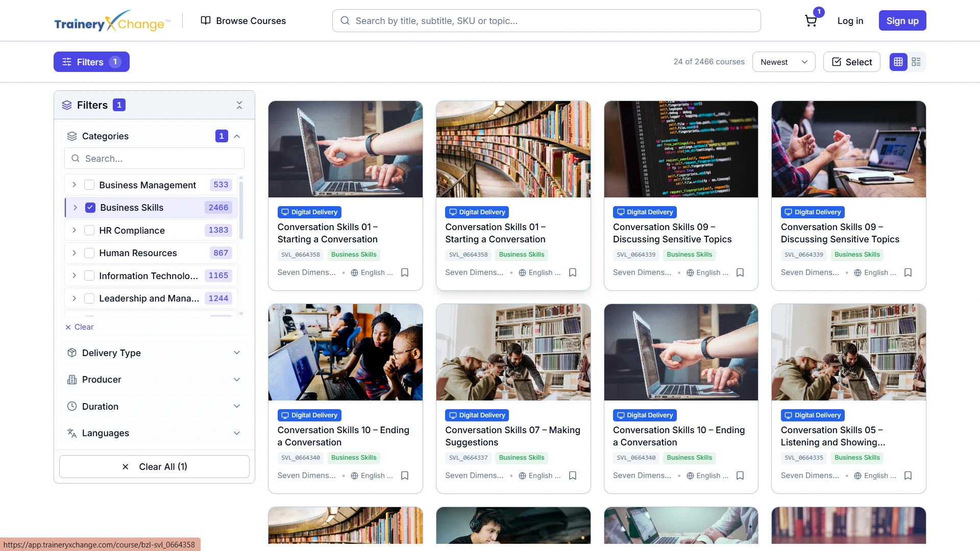Check the Information Technolo... category
Viewport: 980px width, 551px height.
[x=89, y=275]
